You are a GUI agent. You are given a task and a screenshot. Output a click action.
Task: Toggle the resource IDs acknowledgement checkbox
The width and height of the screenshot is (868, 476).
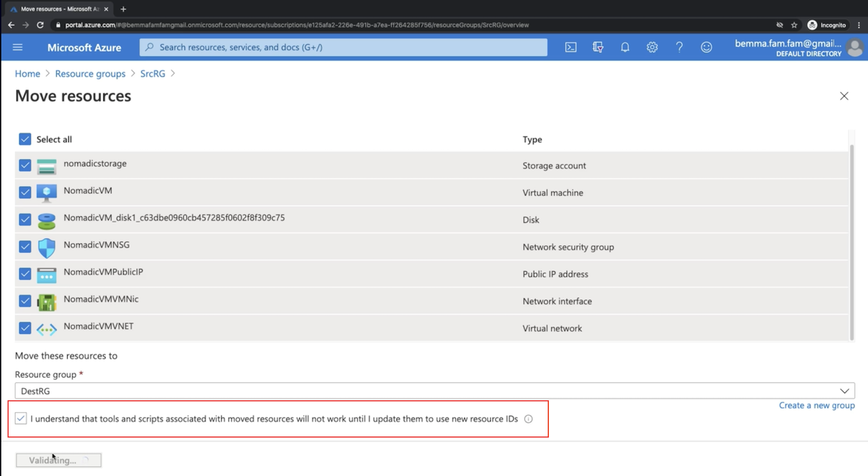point(21,419)
